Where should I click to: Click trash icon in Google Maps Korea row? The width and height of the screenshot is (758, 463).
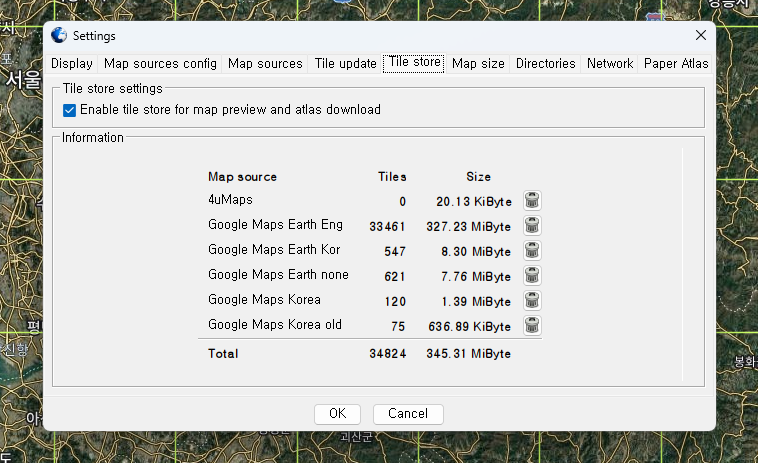(532, 301)
